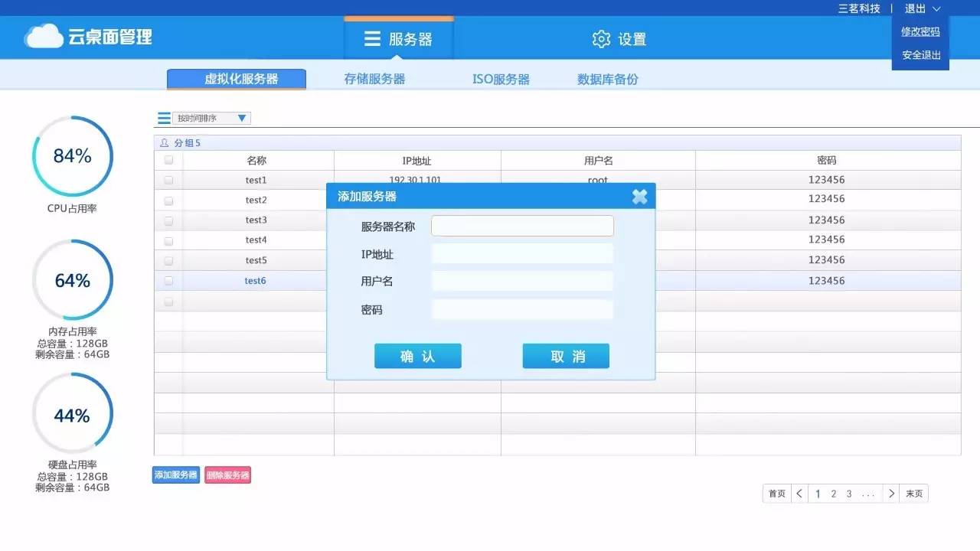Click the CPU 84% progress ring
This screenshot has width=980, height=551.
[72, 155]
